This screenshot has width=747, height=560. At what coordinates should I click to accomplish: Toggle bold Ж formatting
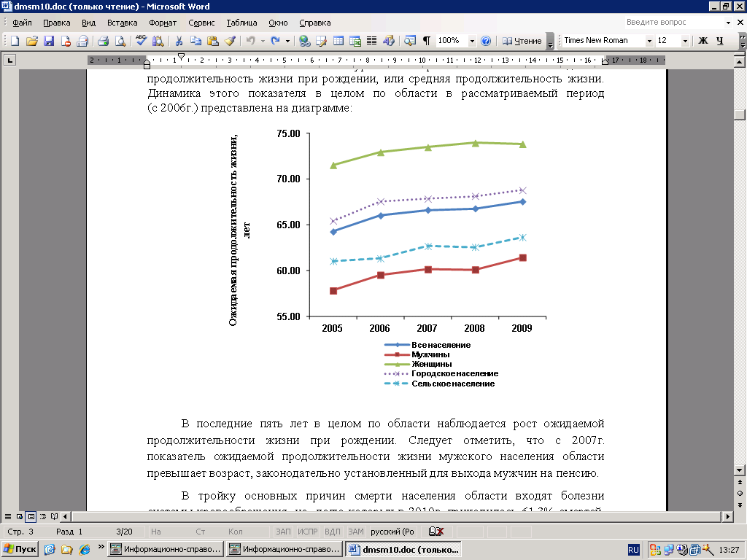[x=703, y=41]
